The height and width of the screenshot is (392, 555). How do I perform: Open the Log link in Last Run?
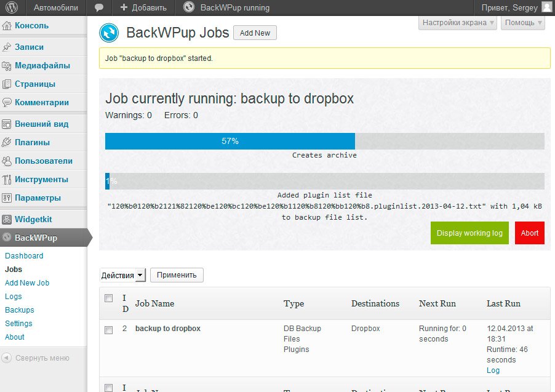493,370
